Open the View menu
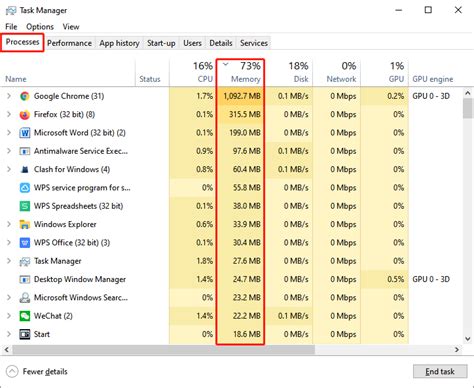The image size is (474, 388). point(71,27)
